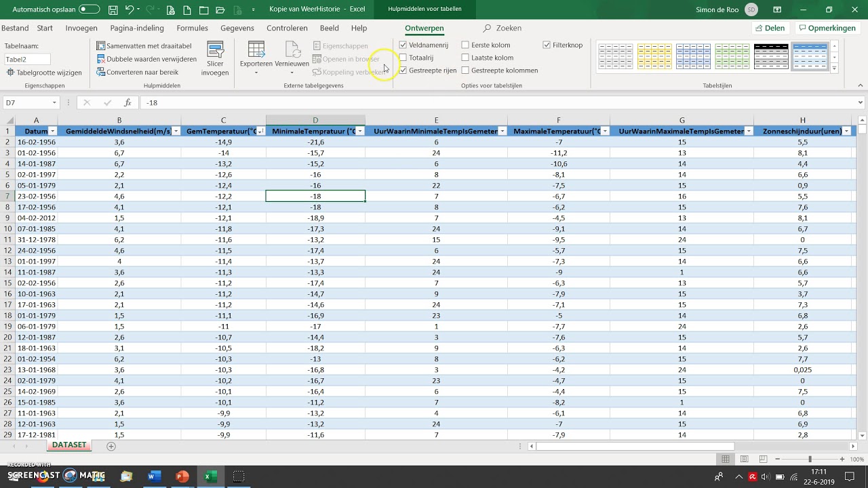
Task: Open GemTemperatuur column filter dropdown
Action: point(260,131)
